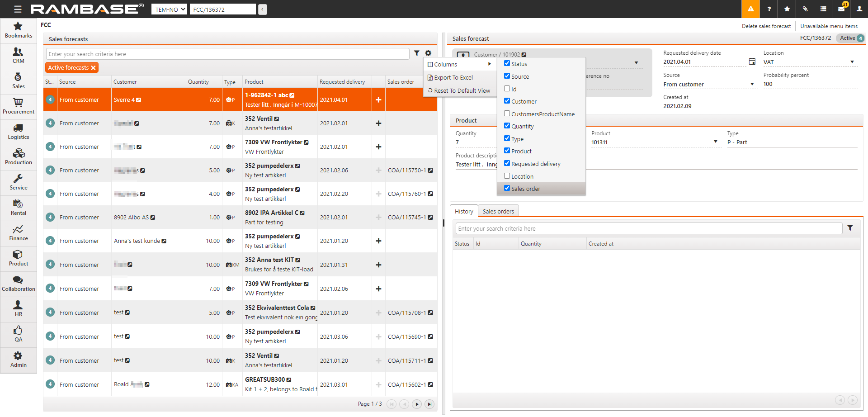
Task: Go to next page of forecasts
Action: click(x=417, y=404)
